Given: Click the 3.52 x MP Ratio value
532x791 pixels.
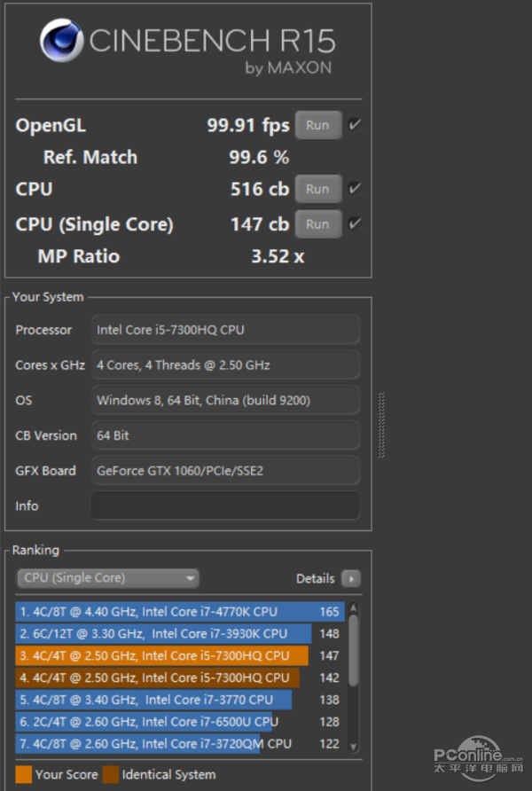Looking at the screenshot, I should click(x=278, y=256).
